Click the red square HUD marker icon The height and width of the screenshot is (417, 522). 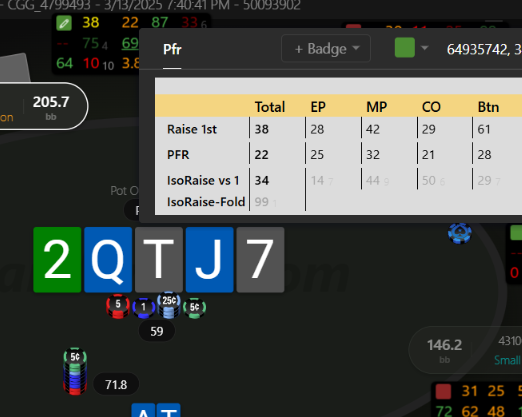[x=443, y=391]
